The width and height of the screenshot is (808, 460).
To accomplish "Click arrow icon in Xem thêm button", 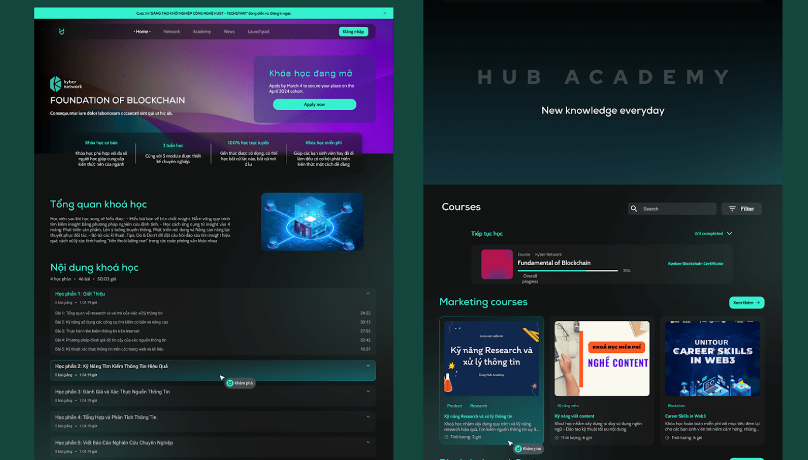I will (758, 302).
